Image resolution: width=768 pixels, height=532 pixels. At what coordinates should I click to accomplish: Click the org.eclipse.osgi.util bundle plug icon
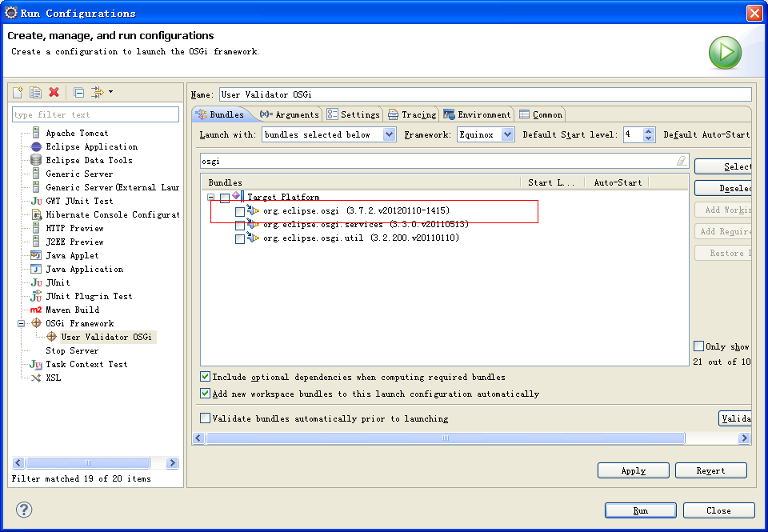pos(253,238)
